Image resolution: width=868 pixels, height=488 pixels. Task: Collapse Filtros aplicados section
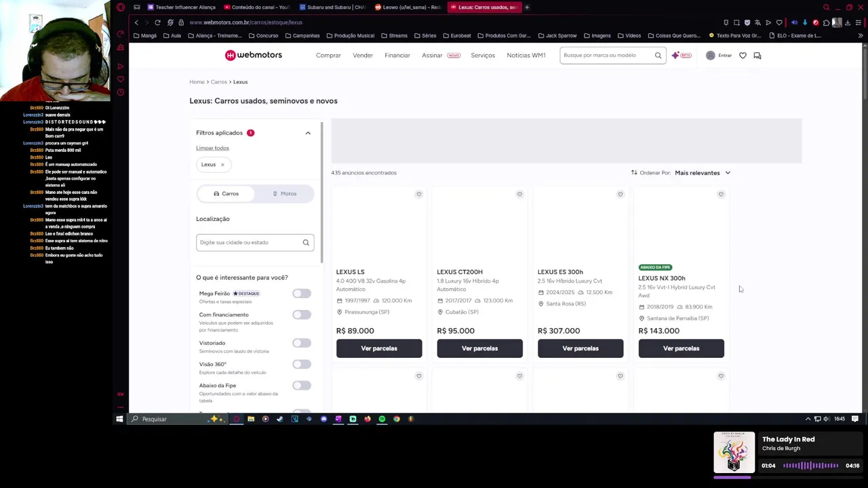pyautogui.click(x=308, y=133)
